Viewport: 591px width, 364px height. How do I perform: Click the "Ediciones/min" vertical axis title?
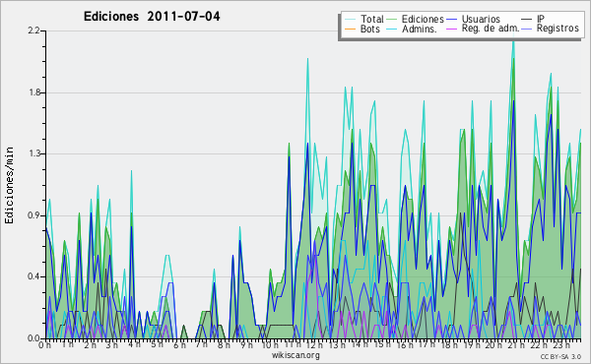(x=9, y=185)
